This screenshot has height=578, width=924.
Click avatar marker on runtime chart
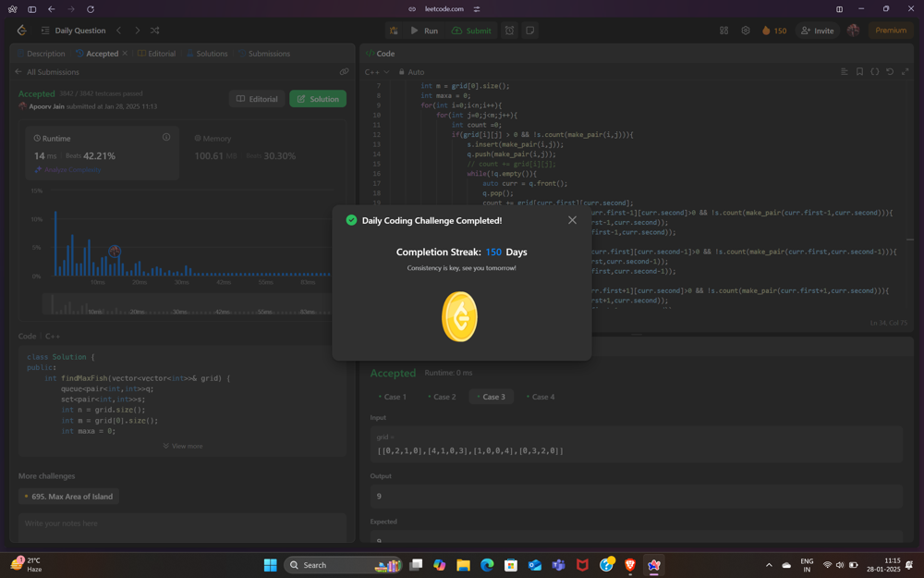[x=115, y=252]
